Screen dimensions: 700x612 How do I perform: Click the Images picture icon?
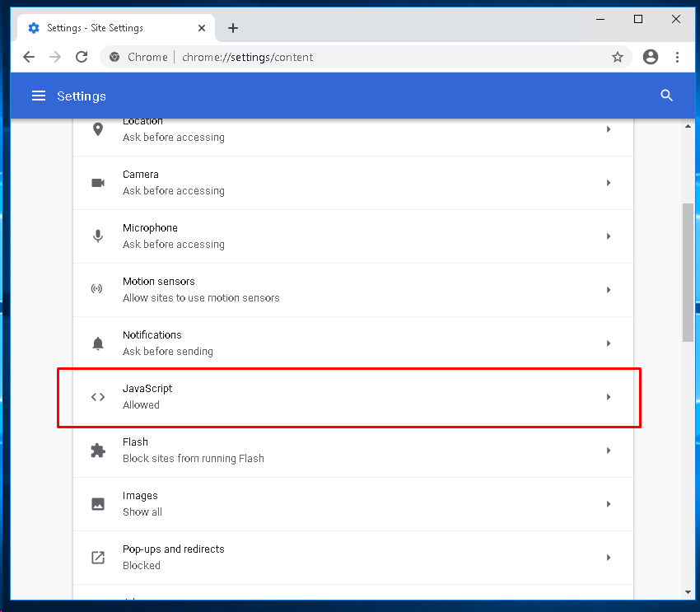(x=98, y=504)
